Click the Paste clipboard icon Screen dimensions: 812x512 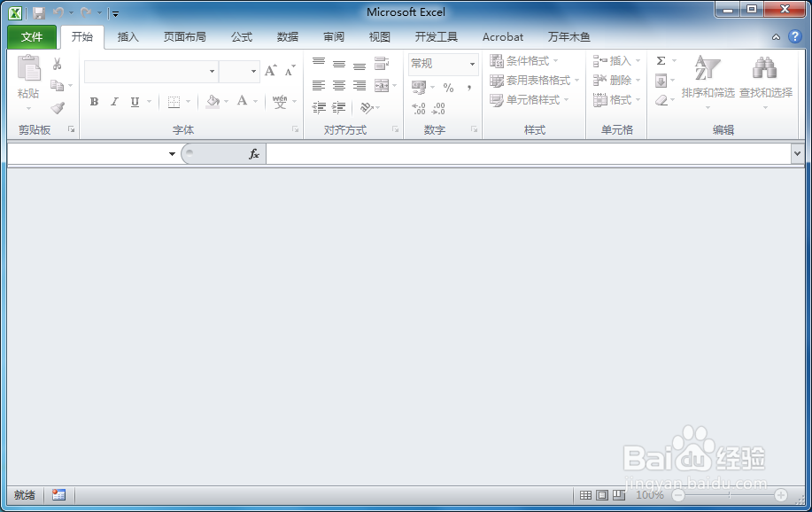click(x=28, y=68)
